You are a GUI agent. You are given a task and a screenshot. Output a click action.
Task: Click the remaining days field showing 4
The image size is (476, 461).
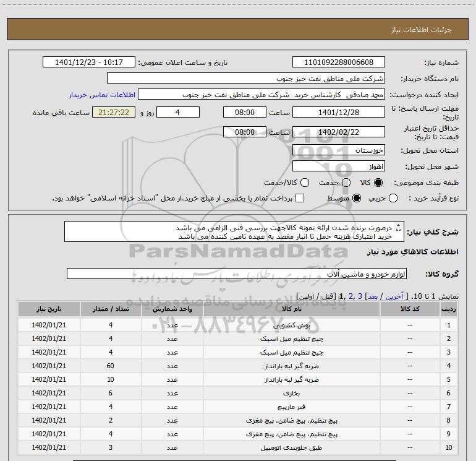pyautogui.click(x=178, y=112)
